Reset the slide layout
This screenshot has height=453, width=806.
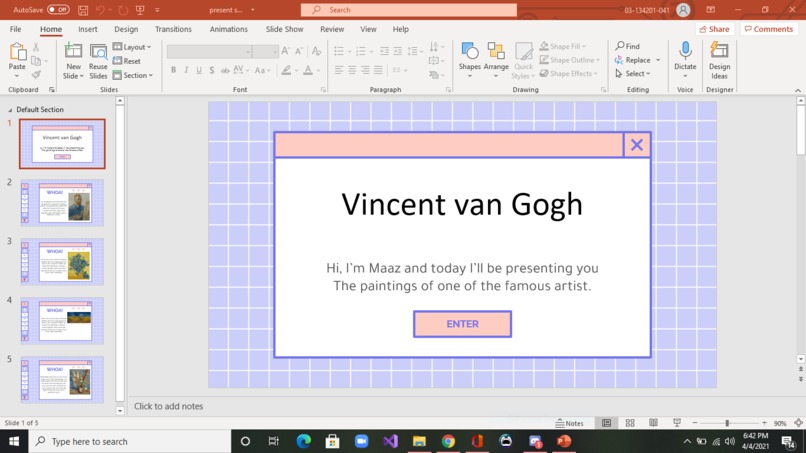[127, 61]
